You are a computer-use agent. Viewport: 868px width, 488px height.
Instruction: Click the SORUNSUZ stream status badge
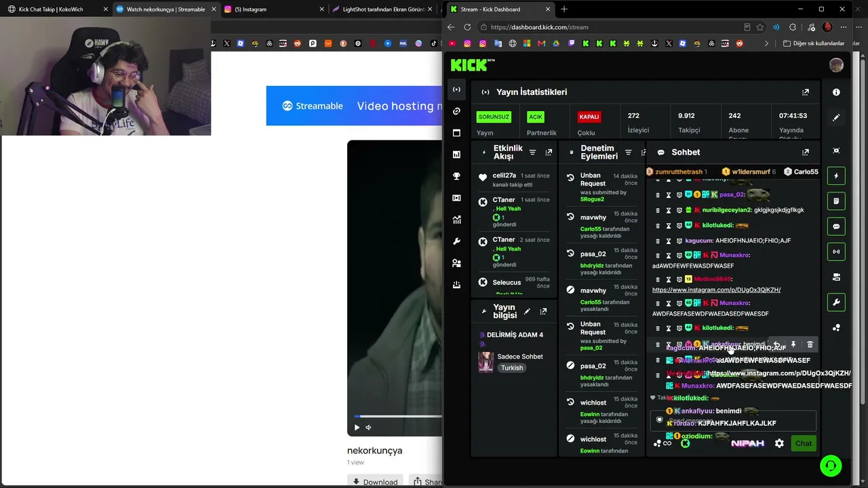(494, 117)
